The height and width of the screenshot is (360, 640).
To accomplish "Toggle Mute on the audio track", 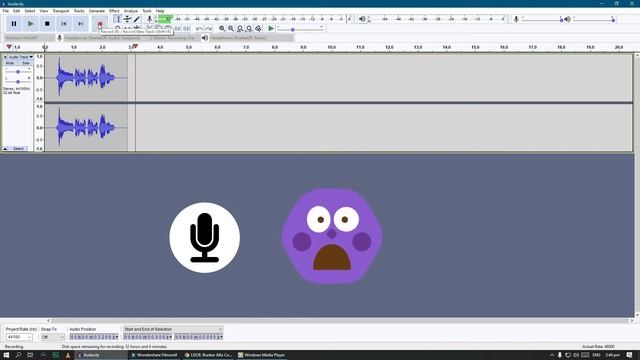I will click(10, 63).
